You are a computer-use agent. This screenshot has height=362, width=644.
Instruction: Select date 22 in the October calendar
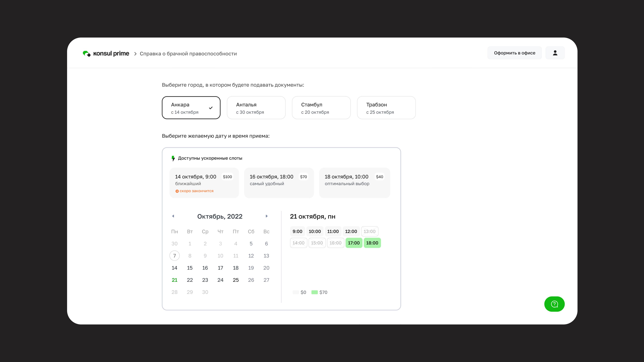tap(190, 280)
